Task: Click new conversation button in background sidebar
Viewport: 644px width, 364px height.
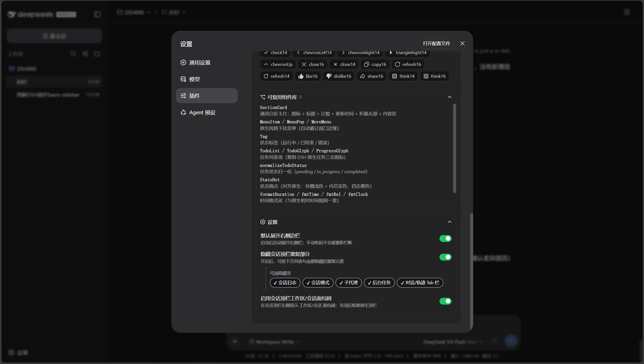Action: tap(54, 36)
